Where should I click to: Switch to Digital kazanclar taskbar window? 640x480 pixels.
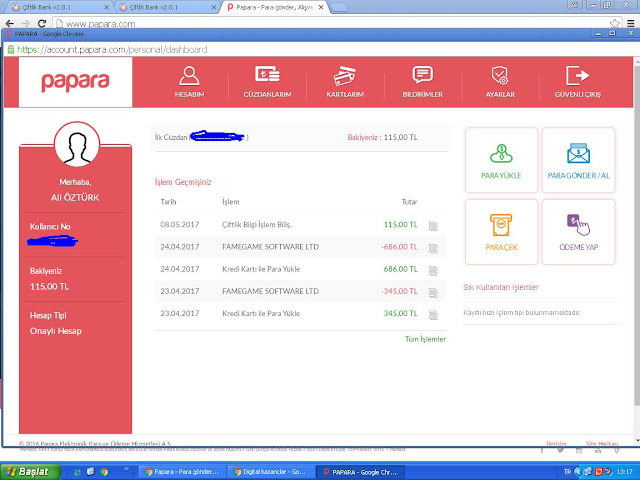pyautogui.click(x=271, y=472)
